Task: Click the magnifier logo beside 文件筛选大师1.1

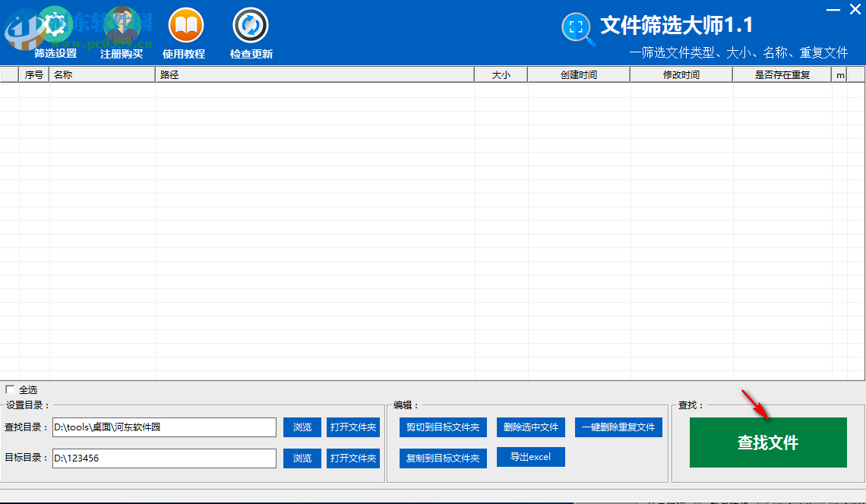Action: (577, 27)
